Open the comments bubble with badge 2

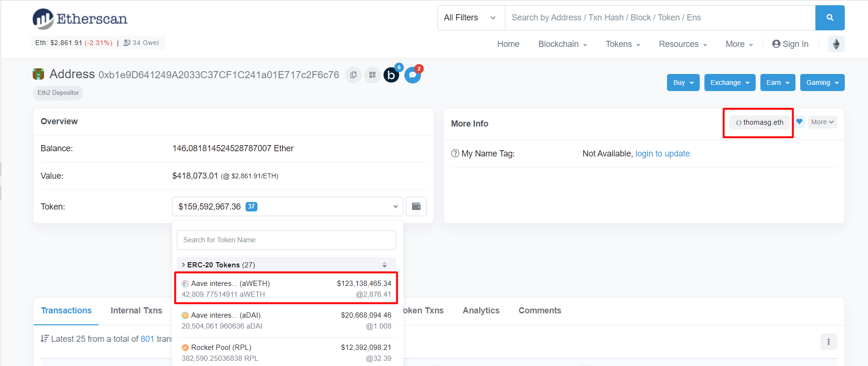coord(412,75)
